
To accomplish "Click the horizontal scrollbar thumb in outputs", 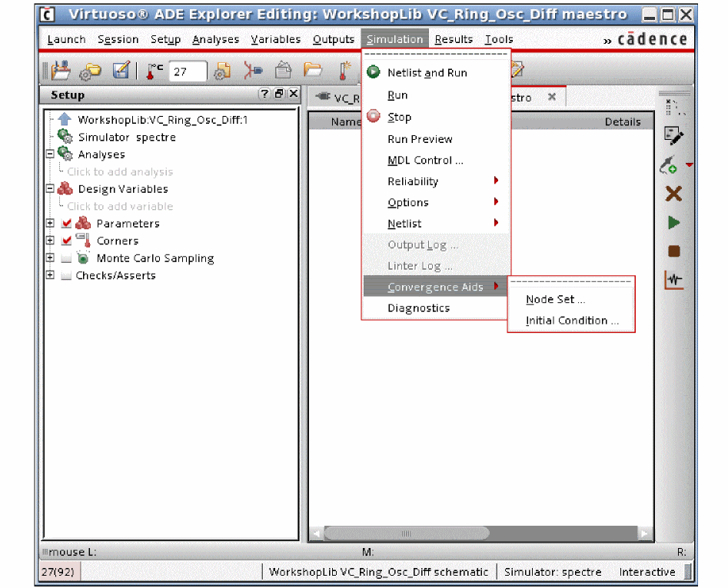I will click(406, 533).
